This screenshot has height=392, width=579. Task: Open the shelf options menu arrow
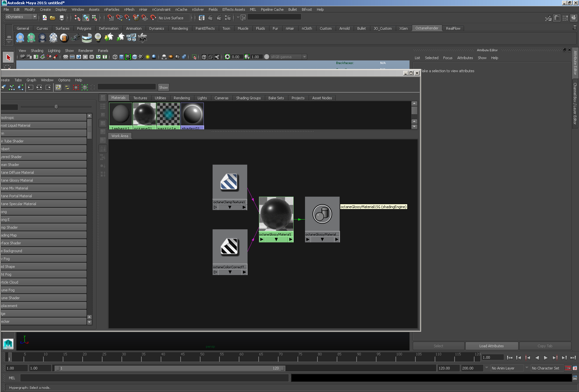9,42
